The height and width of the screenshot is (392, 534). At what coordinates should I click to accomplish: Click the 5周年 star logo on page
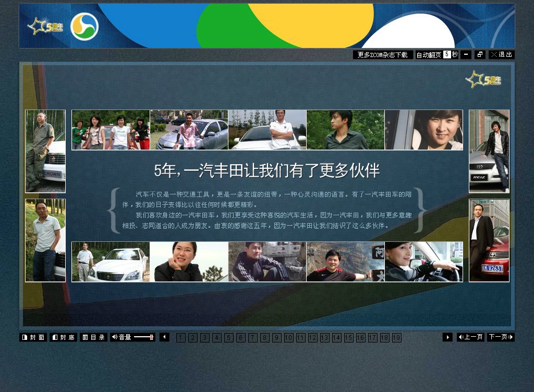[x=483, y=79]
